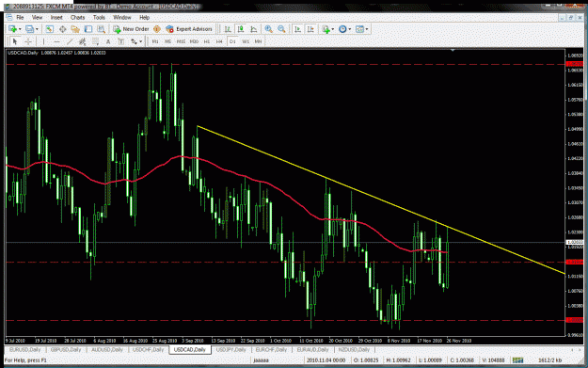Toggle Auto Scroll for the chart

tap(297, 29)
